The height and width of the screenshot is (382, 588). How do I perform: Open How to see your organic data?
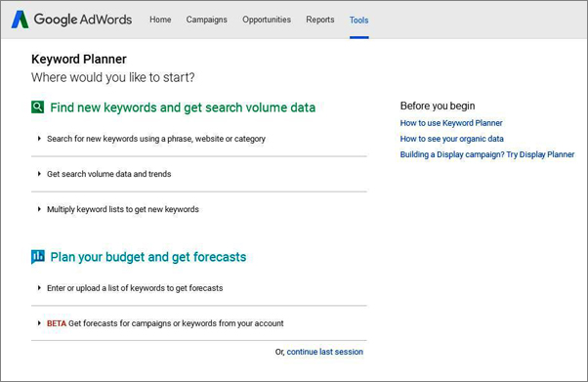coord(451,139)
